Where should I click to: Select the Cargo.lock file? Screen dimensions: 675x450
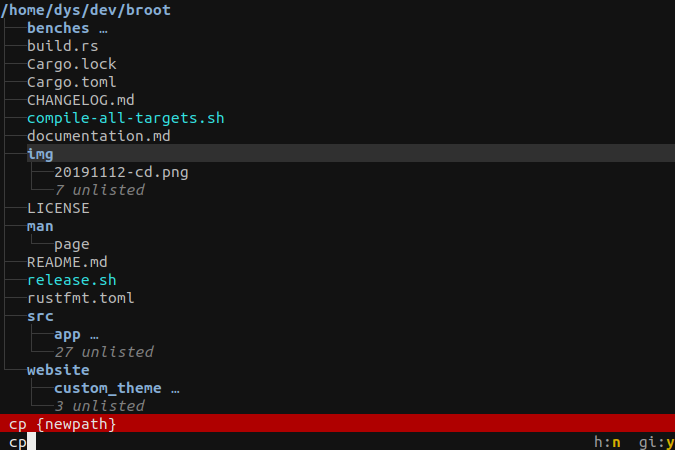[71, 64]
